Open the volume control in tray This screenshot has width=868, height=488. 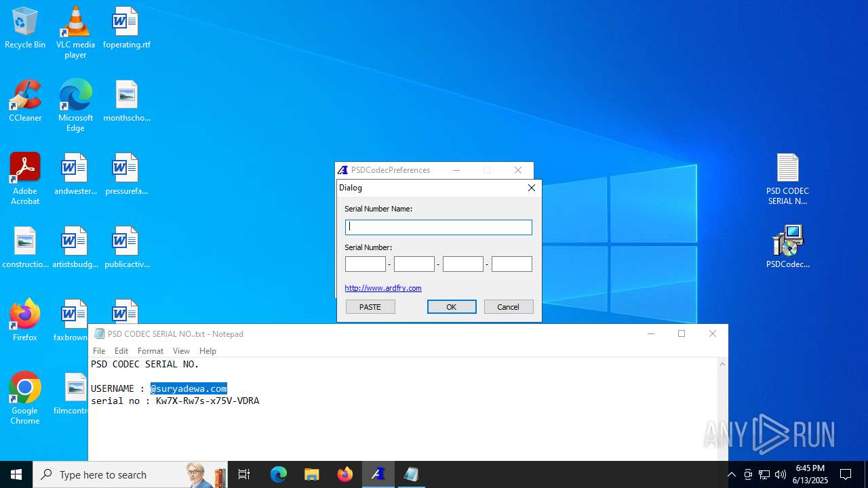coord(781,474)
